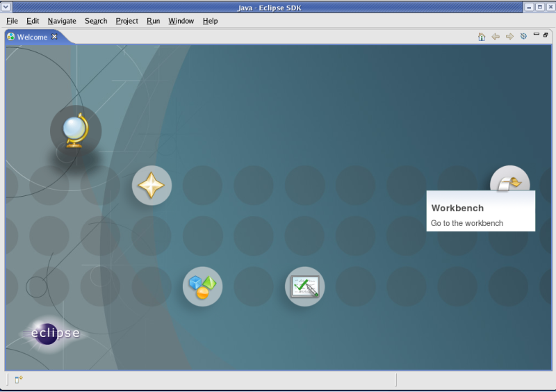Expand the Project menu
This screenshot has width=556, height=392.
[x=126, y=21]
